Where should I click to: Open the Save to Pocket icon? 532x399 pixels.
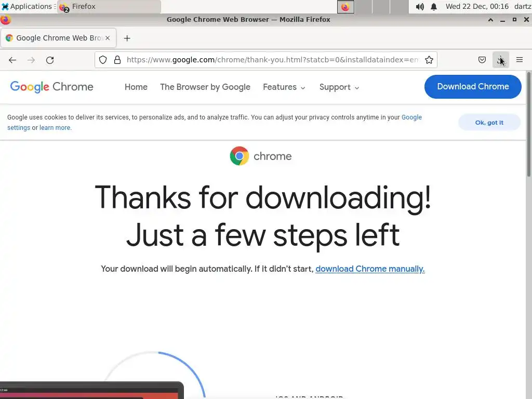[x=482, y=60]
